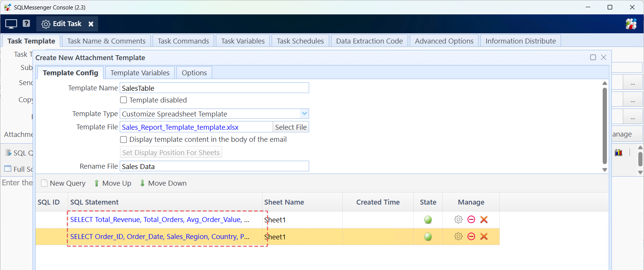
Task: Open the Data Extraction Code tab
Action: coord(369,41)
